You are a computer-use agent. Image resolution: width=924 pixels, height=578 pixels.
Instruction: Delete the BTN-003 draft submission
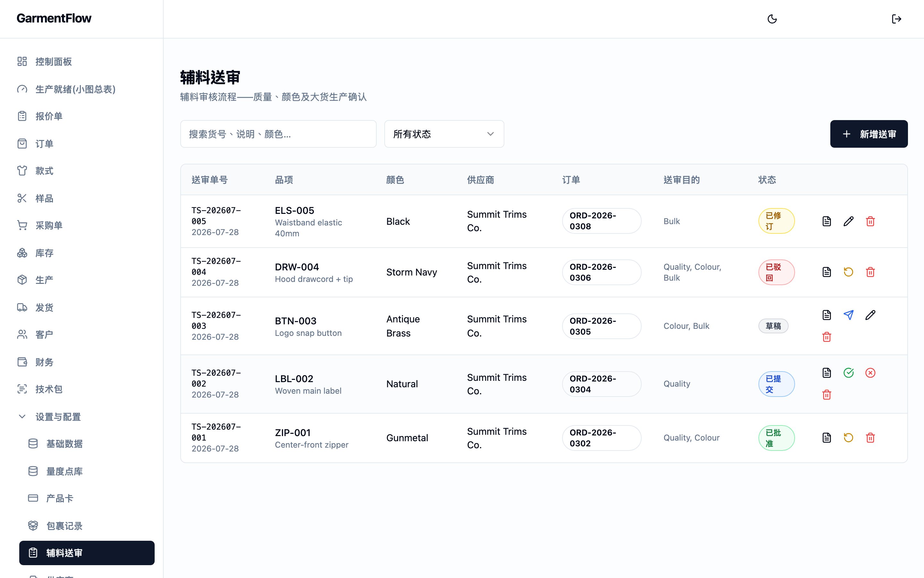pos(827,337)
